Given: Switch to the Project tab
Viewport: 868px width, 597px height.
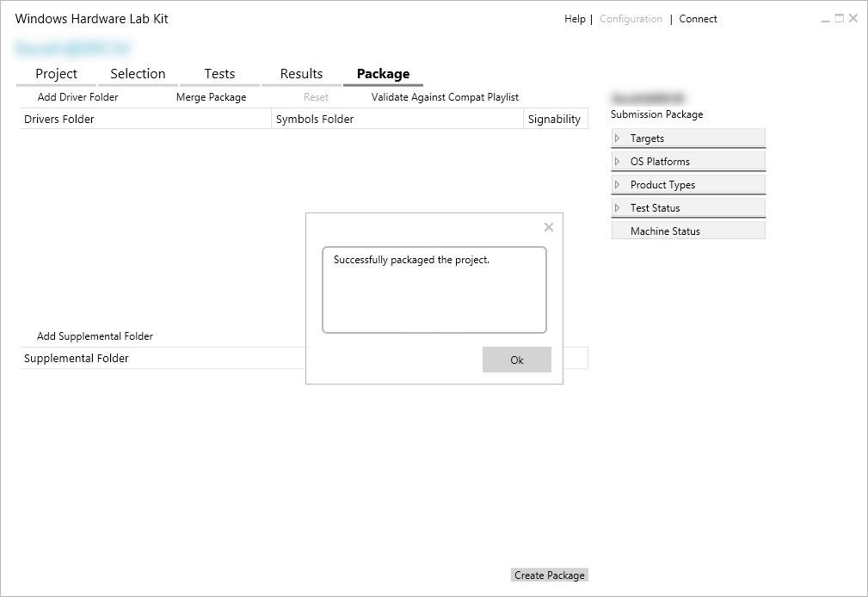Looking at the screenshot, I should pos(56,74).
